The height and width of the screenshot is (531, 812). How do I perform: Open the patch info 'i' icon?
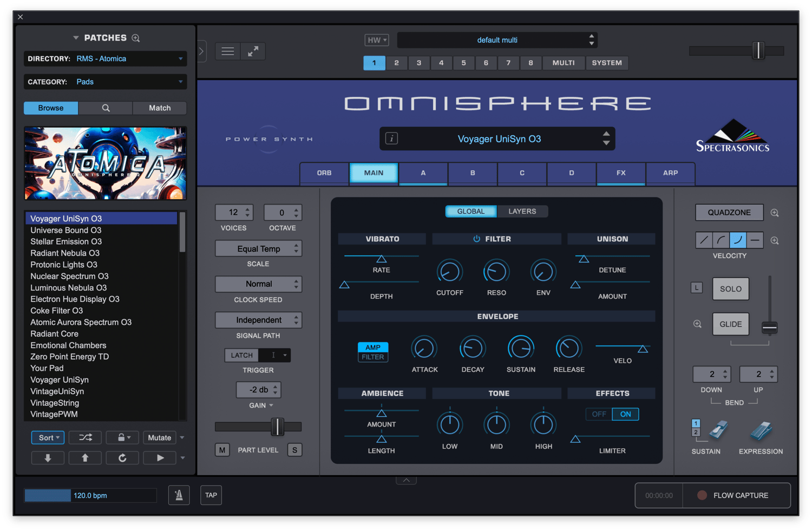[x=391, y=139]
